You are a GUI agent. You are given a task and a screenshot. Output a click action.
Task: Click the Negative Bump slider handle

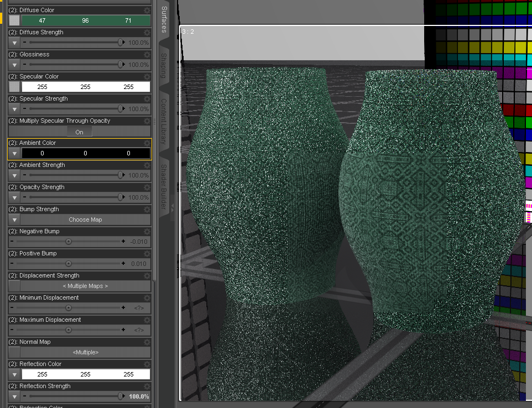point(69,242)
